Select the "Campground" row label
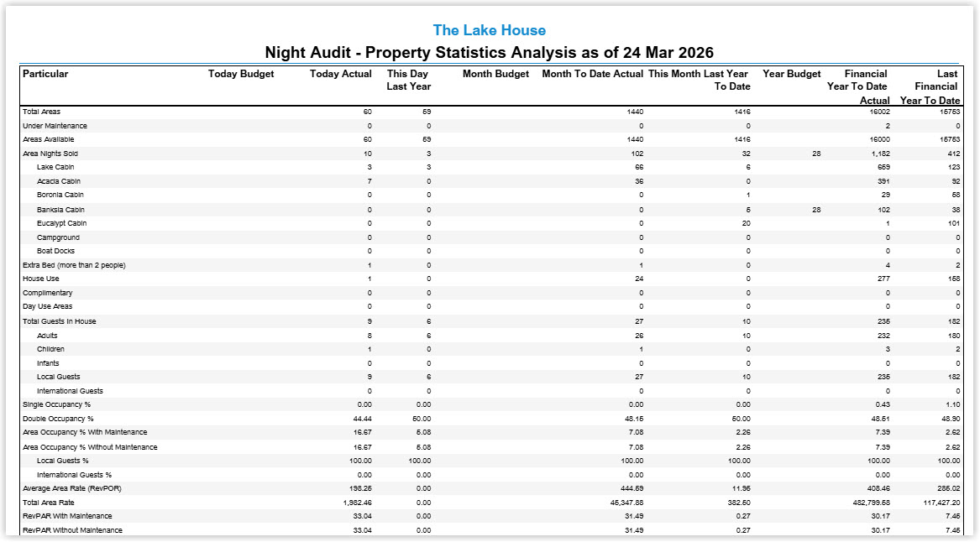Screen dimensions: 980x542 tap(58, 237)
